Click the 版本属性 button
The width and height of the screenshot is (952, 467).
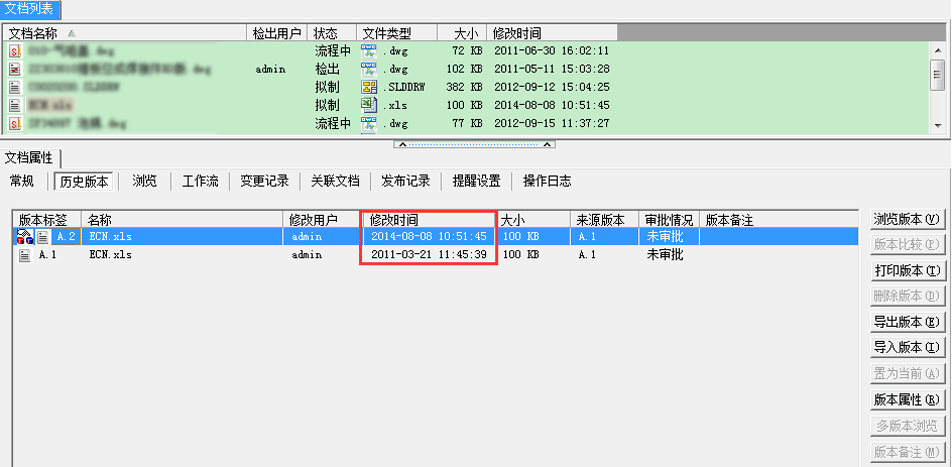[x=907, y=400]
